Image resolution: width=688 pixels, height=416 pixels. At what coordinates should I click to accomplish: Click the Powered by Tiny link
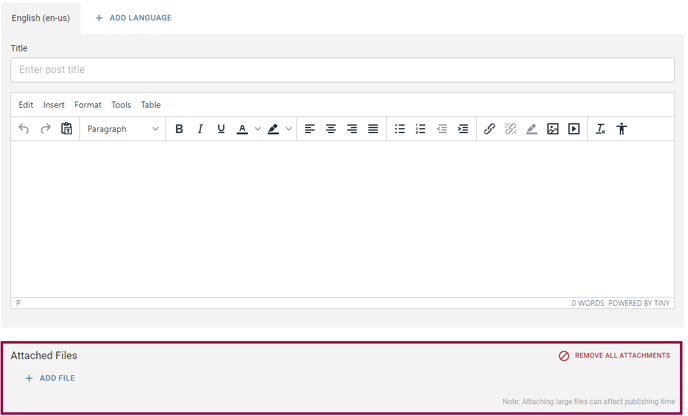pyautogui.click(x=639, y=303)
